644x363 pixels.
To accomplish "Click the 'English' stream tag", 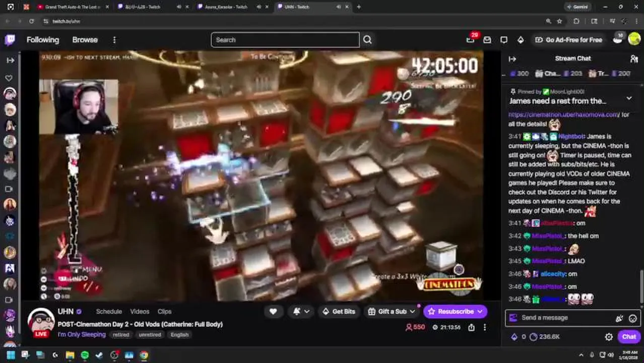I will click(179, 335).
